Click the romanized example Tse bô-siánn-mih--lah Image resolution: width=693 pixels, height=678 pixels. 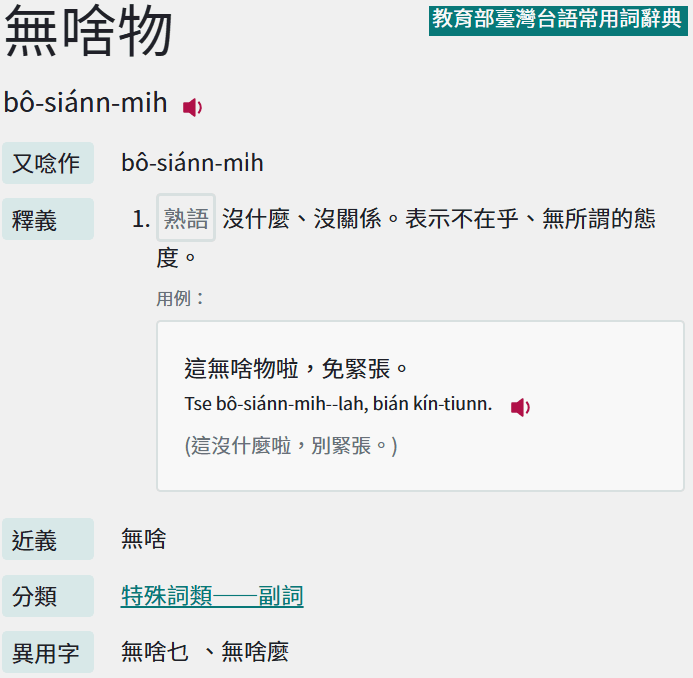click(x=338, y=404)
